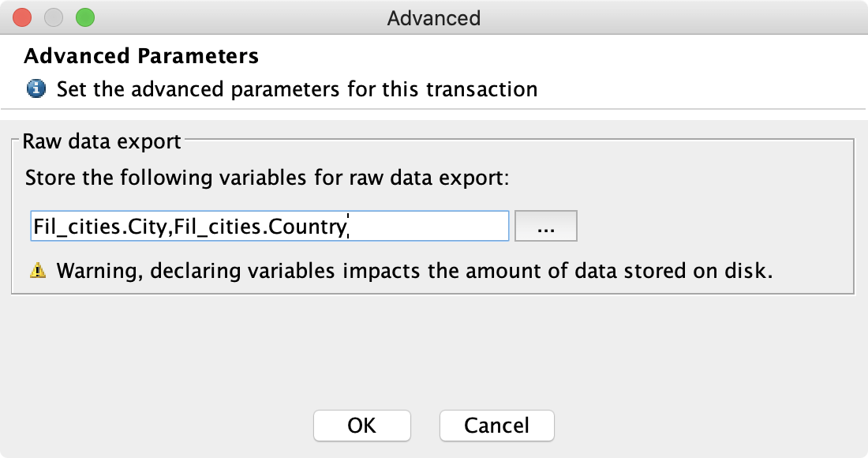Viewport: 868px width, 458px height.
Task: Click the gray disabled minimize button
Action: coord(54,17)
